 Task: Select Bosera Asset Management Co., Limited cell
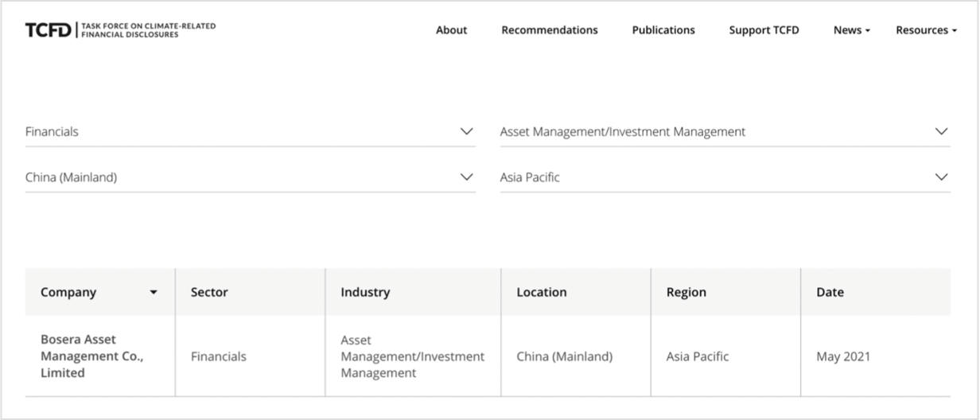[x=99, y=356]
